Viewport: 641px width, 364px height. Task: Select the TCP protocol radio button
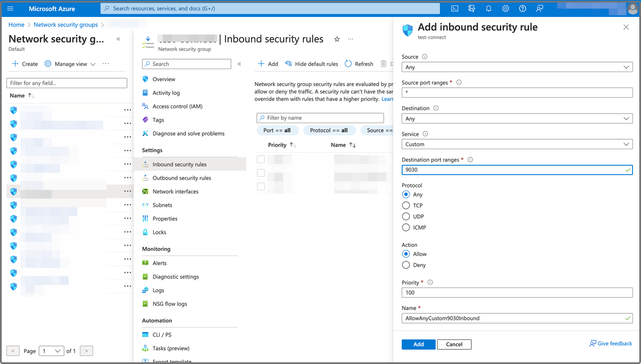[406, 205]
